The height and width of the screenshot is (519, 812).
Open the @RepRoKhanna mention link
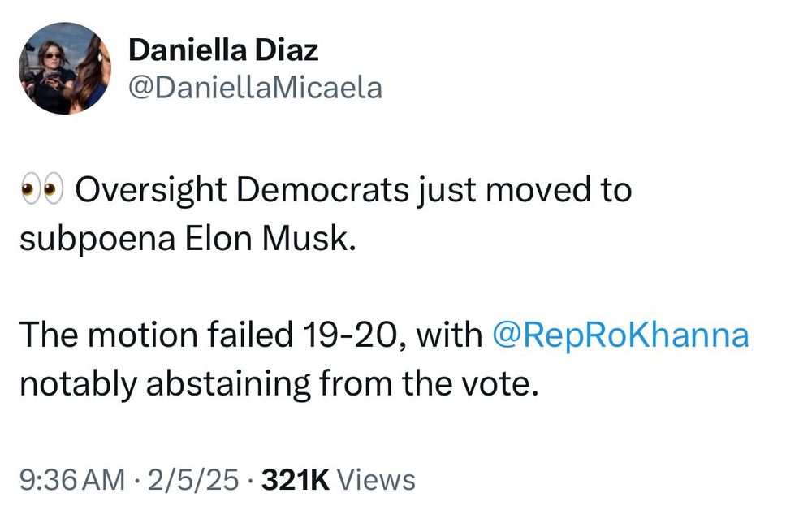point(621,335)
